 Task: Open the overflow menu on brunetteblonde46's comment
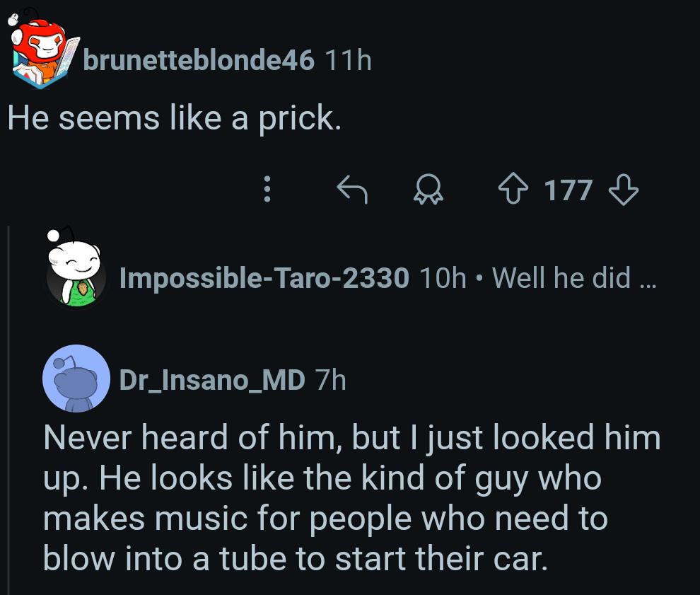[x=267, y=190]
